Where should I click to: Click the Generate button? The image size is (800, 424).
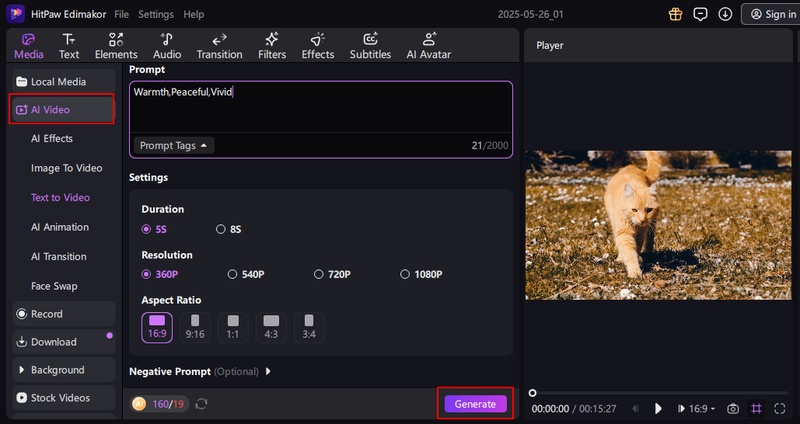coord(476,404)
